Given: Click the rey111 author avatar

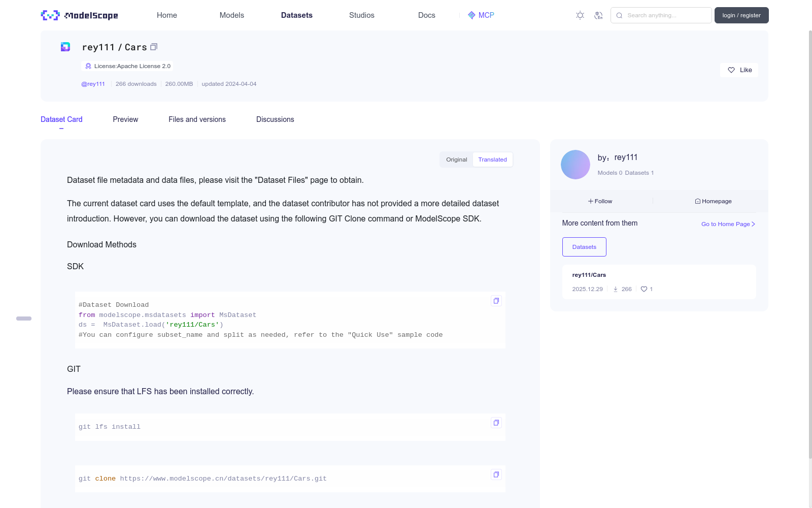Looking at the screenshot, I should click(576, 165).
